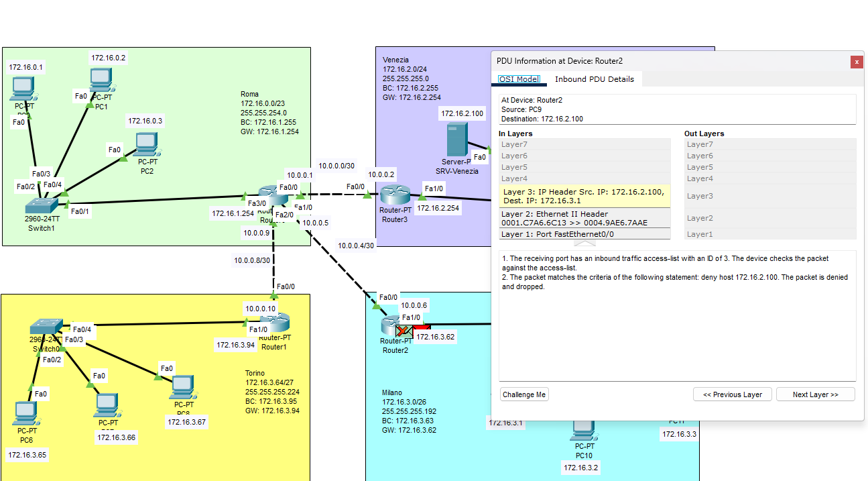Select the Router1 icon in Torino
The height and width of the screenshot is (481, 868).
point(275,323)
